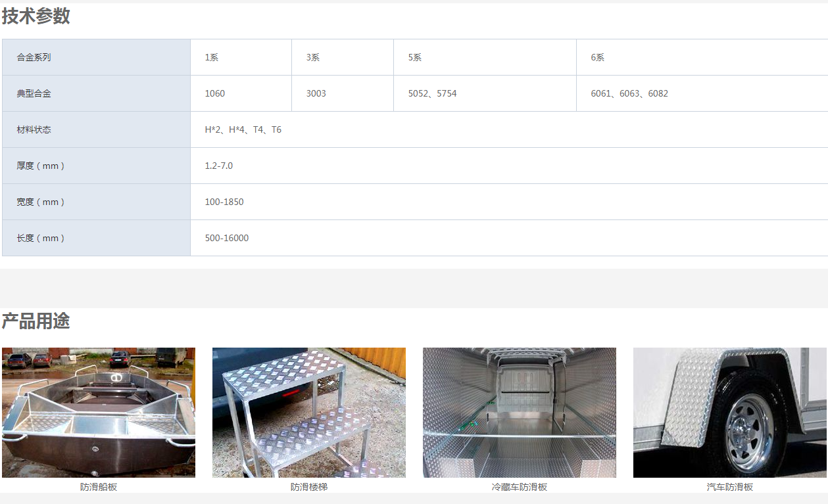Select the 汽车防滑板 caption
Viewport: 828px width, 504px height.
click(x=729, y=487)
